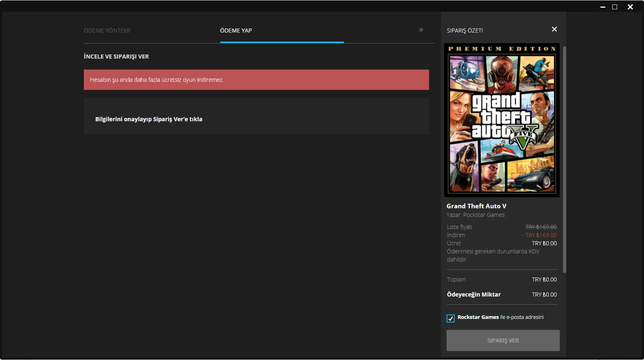The height and width of the screenshot is (360, 644).
Task: Click the Sipariş Ver button
Action: point(503,340)
